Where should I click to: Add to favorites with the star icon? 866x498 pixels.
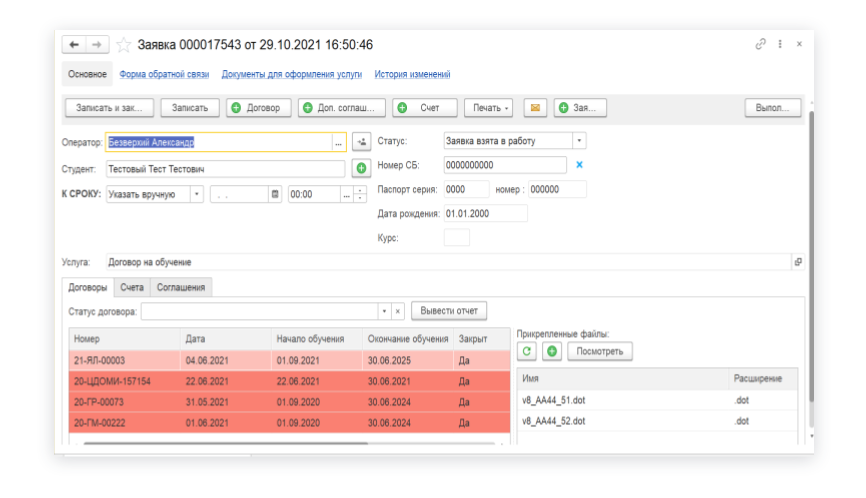coord(124,45)
